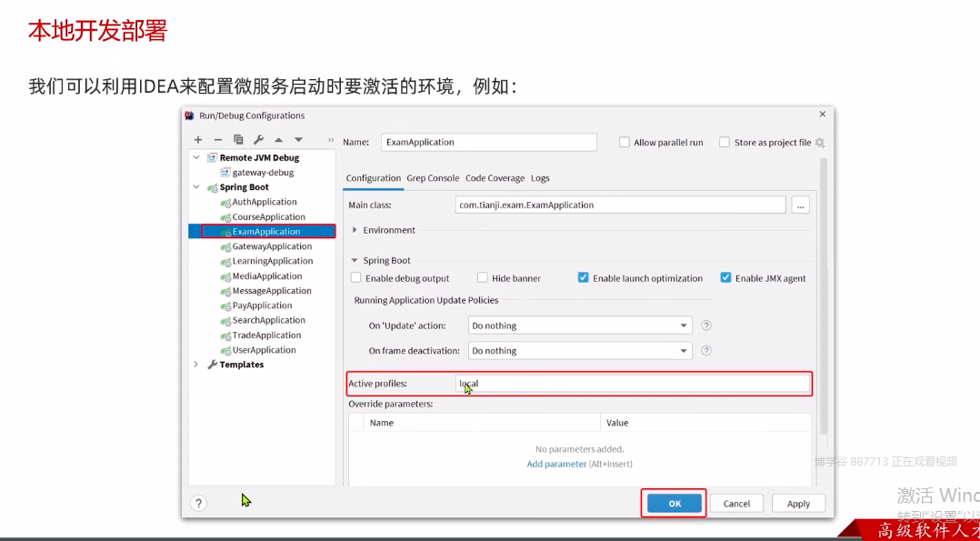Toggle the Hide banner checkbox
Viewport: 980px width, 541px height.
(483, 277)
